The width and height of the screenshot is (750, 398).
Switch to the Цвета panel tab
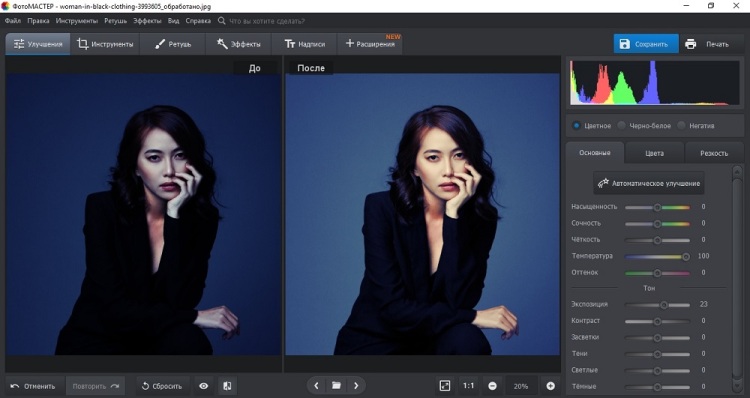pos(654,153)
